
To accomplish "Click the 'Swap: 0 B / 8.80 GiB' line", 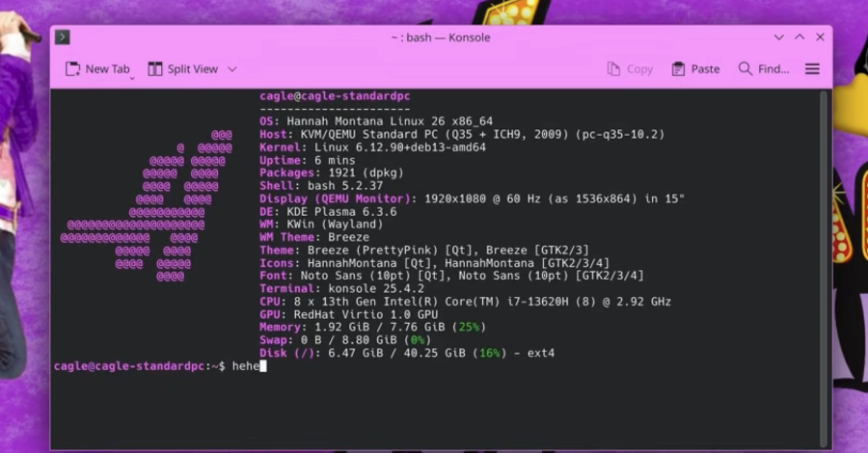I will [345, 340].
